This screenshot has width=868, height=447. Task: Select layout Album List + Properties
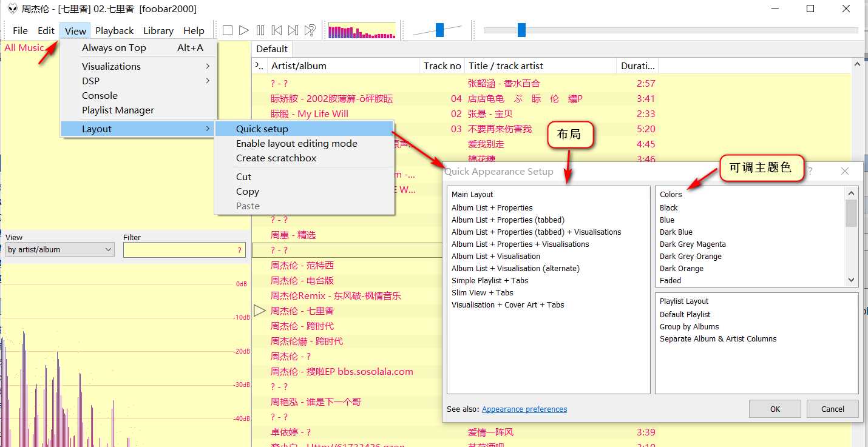point(492,207)
